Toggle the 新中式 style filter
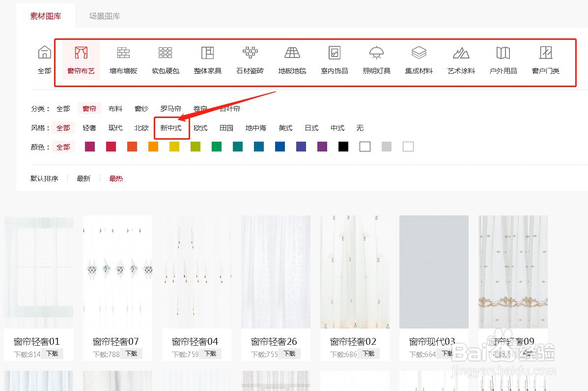588x391 pixels. tap(171, 127)
